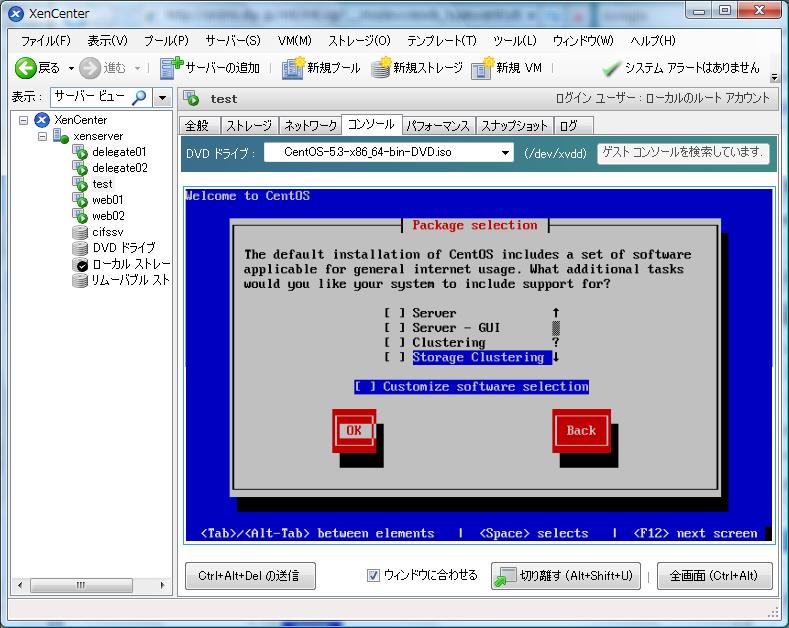Click the grey Forward arrow icon
This screenshot has width=789, height=628.
coord(90,68)
